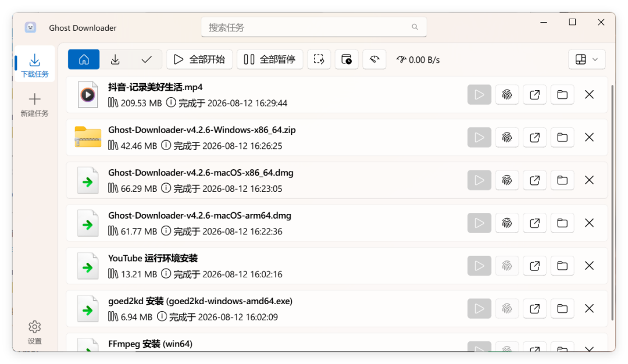Focus the 搜索任务 search field

point(313,27)
